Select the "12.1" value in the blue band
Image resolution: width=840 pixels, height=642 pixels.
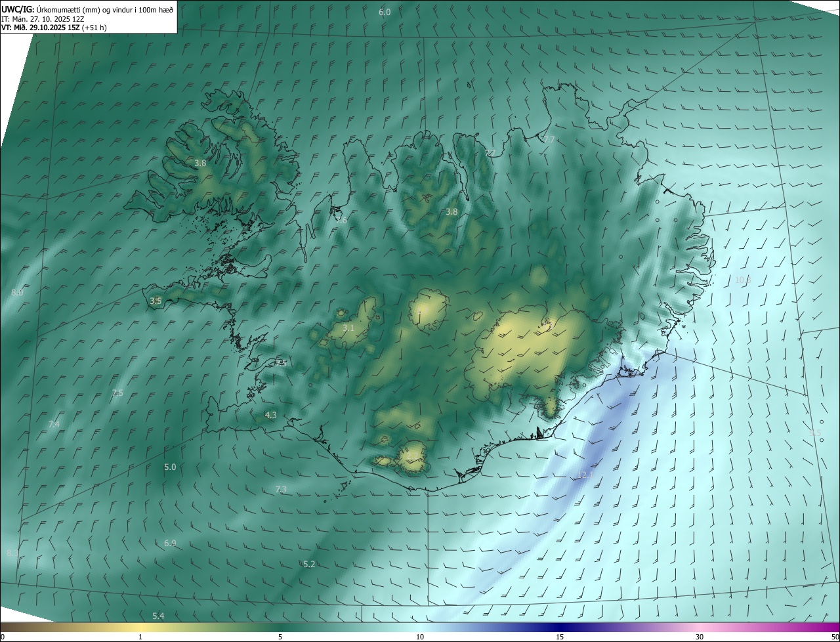pyautogui.click(x=585, y=475)
